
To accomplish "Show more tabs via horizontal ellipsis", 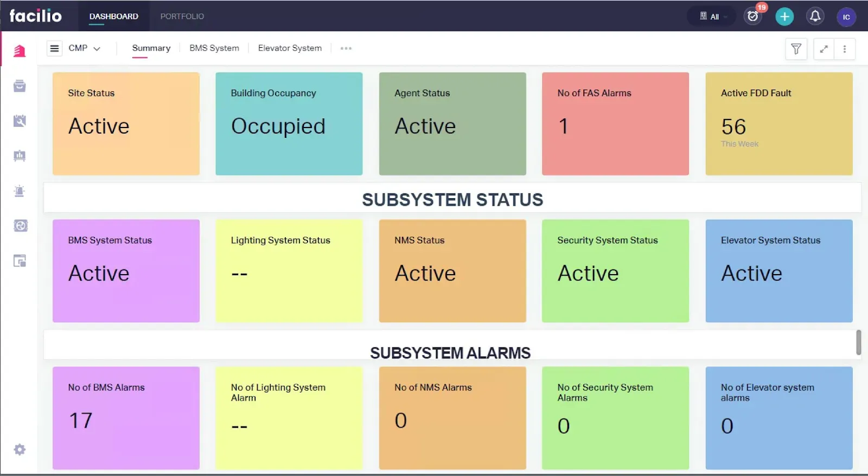I will tap(346, 48).
